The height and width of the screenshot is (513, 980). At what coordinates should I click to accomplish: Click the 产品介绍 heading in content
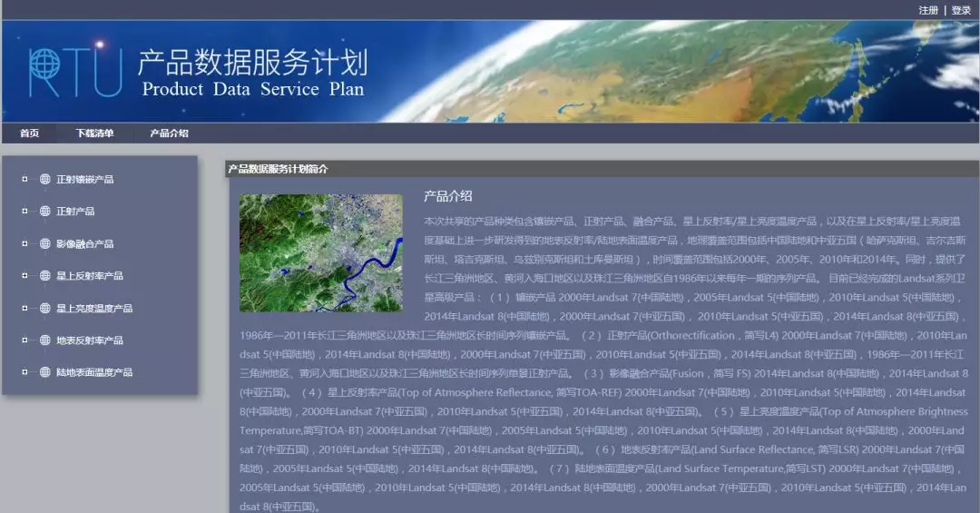447,196
